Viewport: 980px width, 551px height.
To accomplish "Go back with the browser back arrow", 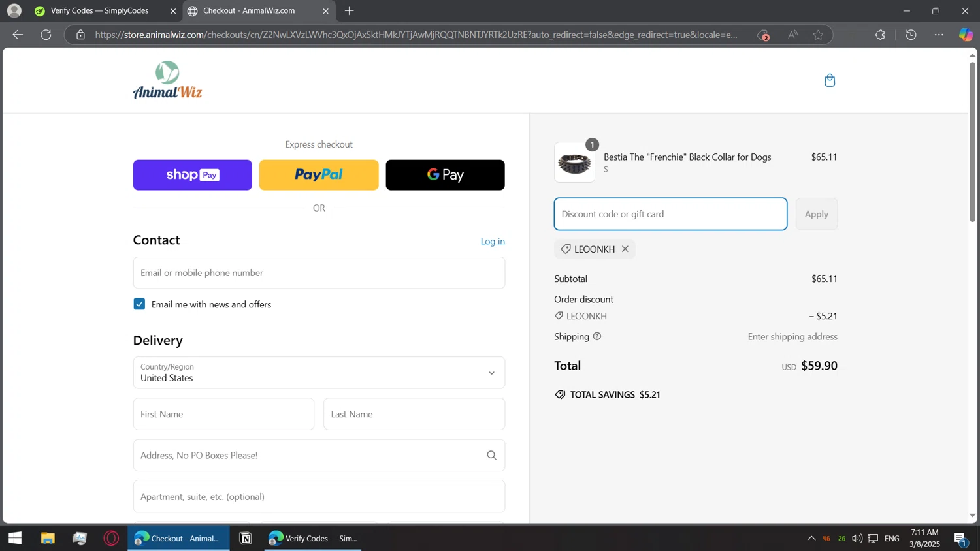I will 18,35.
